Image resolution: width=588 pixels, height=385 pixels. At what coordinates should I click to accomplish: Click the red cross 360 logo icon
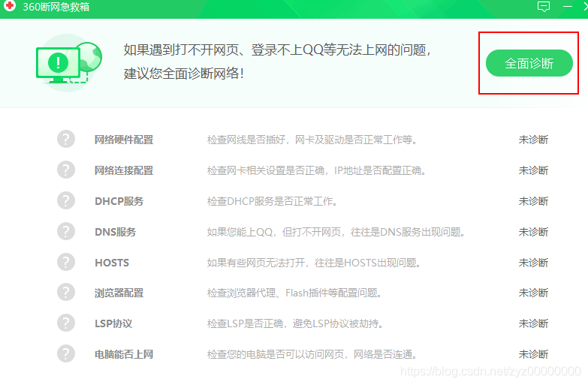pyautogui.click(x=9, y=5)
